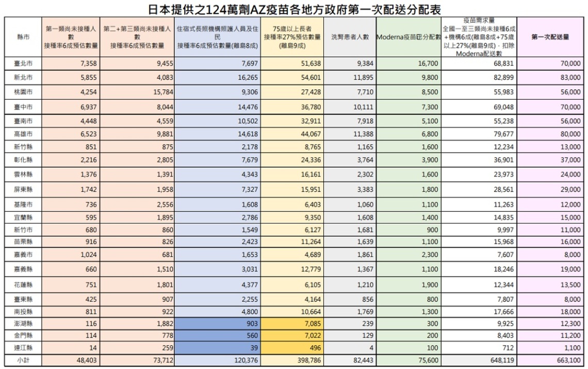Click the 澎湖縣 row label
Viewport: 588px width, 369px height.
pos(23,324)
